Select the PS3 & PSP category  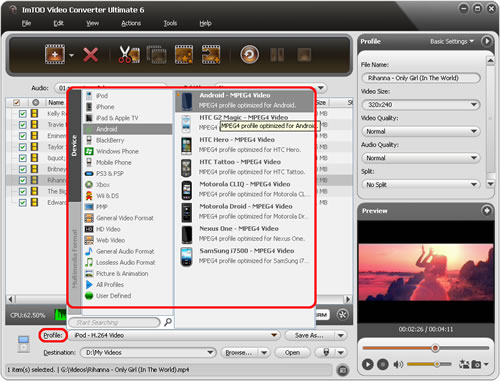127,173
